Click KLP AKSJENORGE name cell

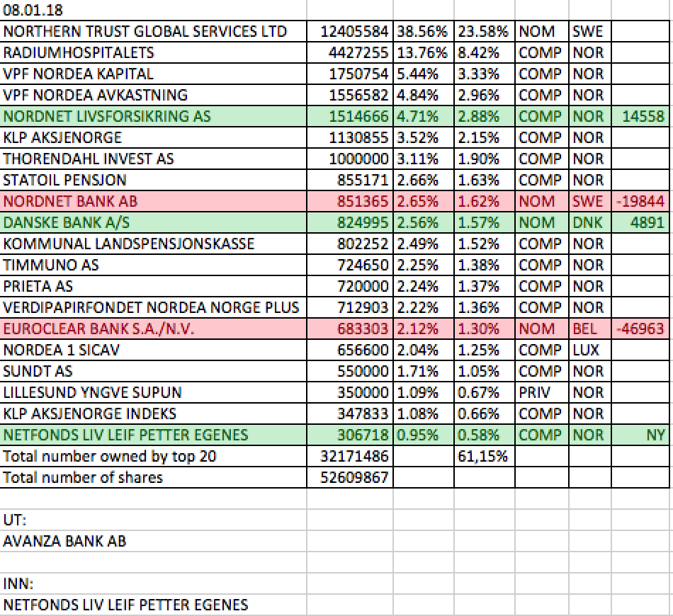153,137
